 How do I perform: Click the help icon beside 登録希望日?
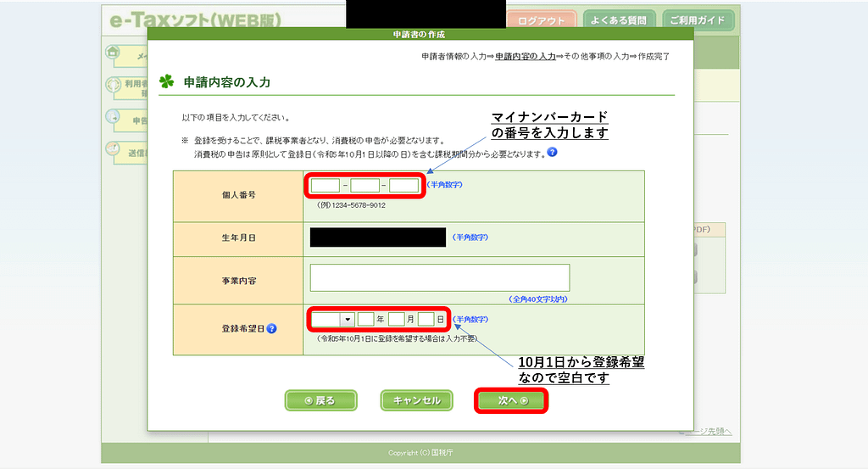click(x=272, y=328)
